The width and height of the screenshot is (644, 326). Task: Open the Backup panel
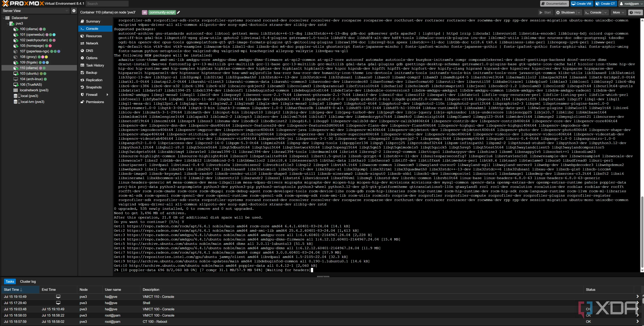coord(95,73)
